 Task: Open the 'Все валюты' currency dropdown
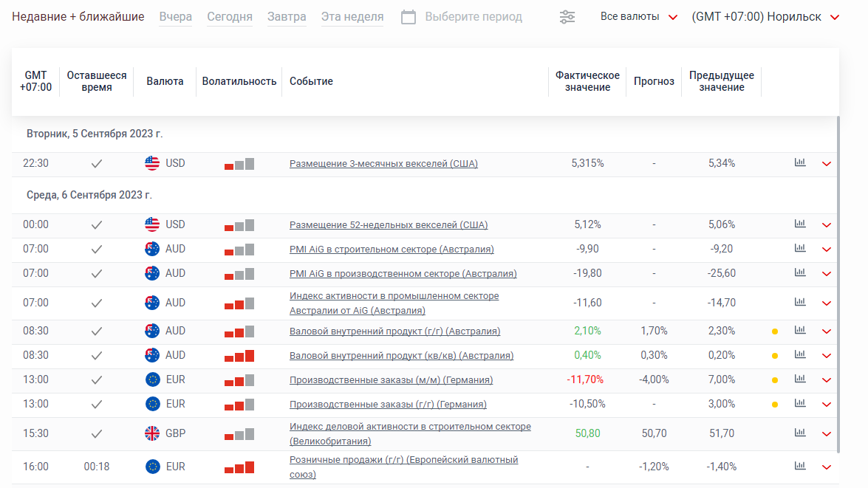(639, 16)
